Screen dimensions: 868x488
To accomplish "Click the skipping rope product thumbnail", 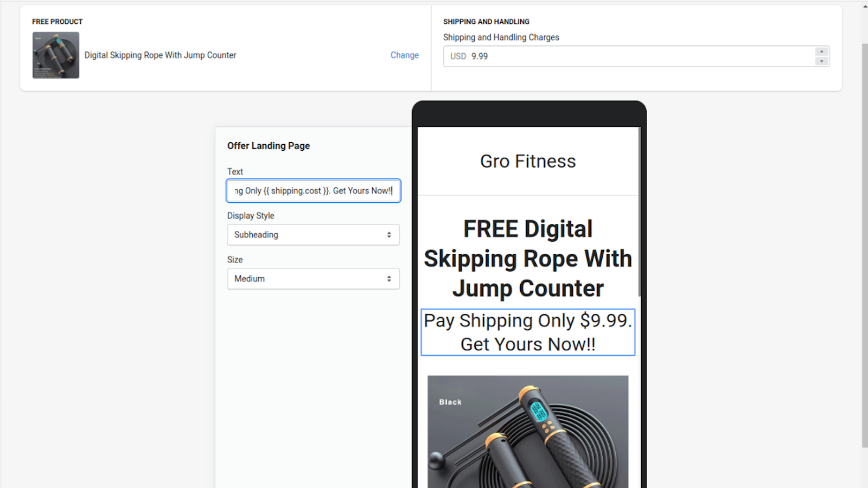I will tap(56, 55).
